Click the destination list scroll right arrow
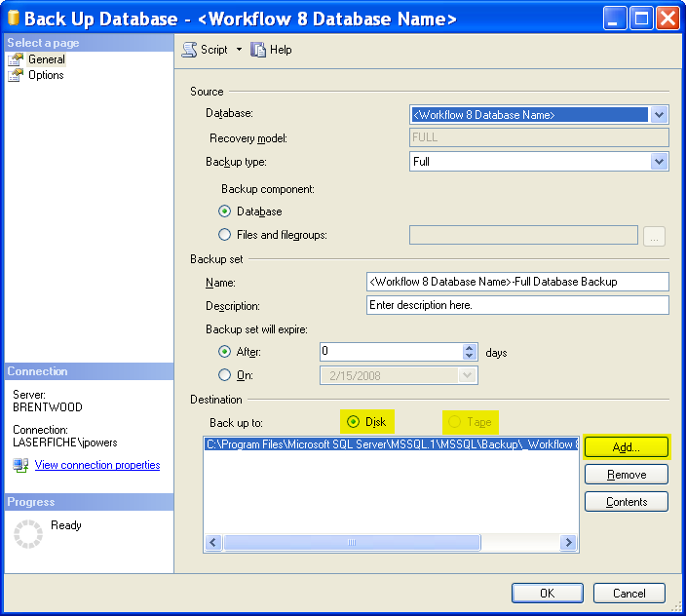The image size is (686, 616). pyautogui.click(x=568, y=543)
